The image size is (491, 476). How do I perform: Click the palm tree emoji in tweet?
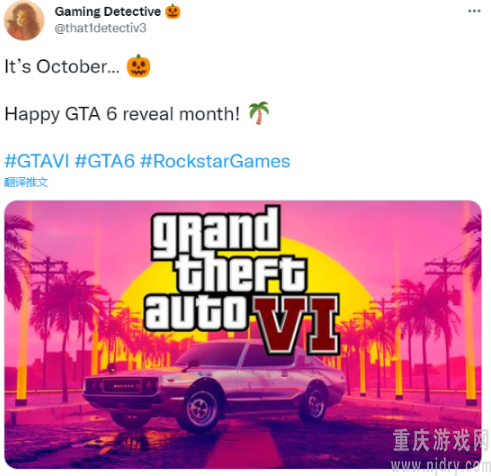click(259, 113)
